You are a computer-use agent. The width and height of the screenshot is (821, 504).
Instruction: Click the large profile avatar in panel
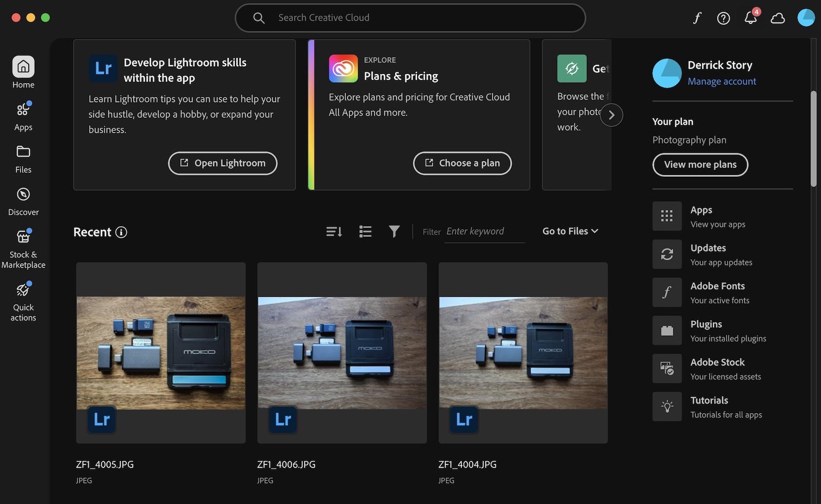667,73
